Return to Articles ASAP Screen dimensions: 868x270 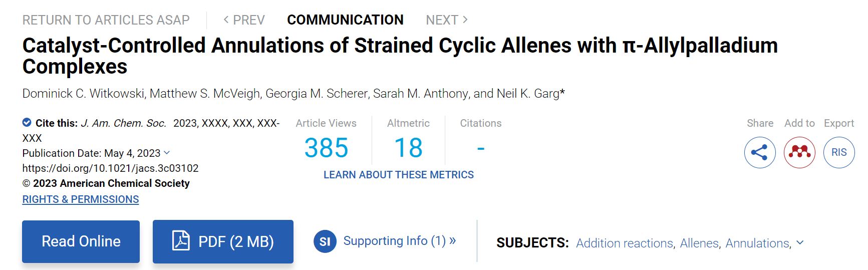[x=106, y=20]
